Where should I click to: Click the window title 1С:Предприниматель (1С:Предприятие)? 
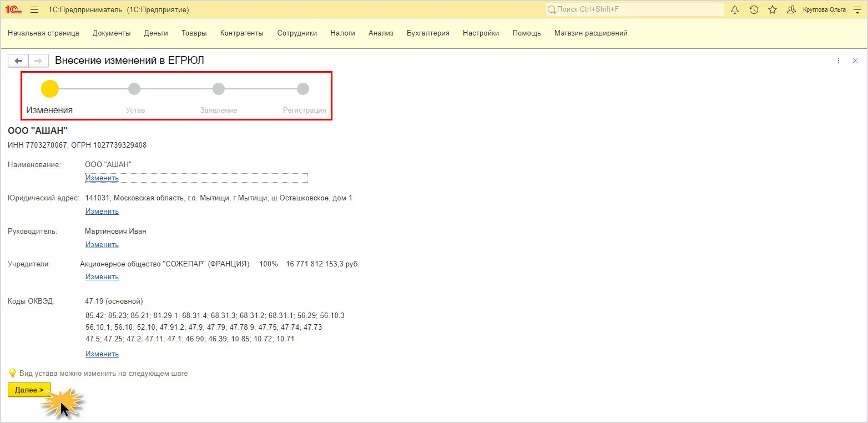click(119, 9)
